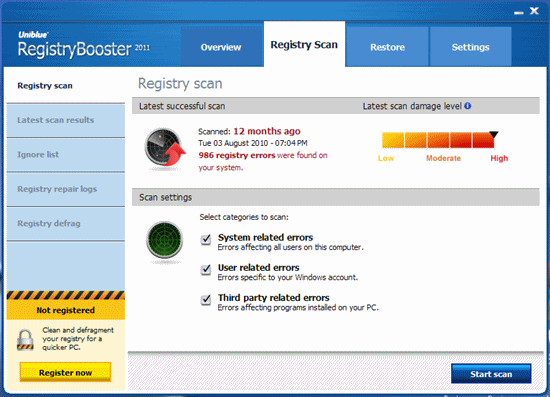Click the Start scan button
The image size is (550, 397).
(x=491, y=374)
